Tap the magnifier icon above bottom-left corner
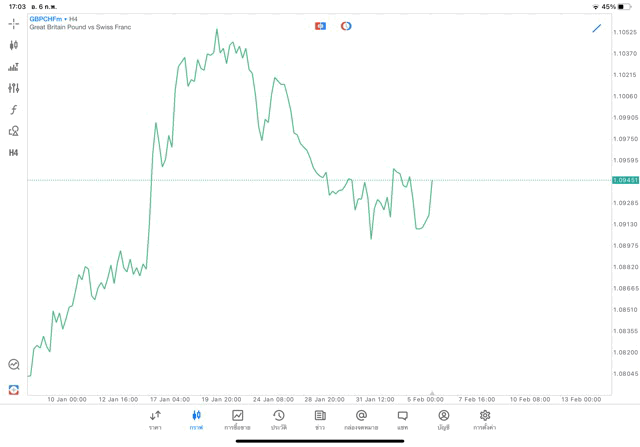Image resolution: width=640 pixels, height=447 pixels. click(x=14, y=365)
